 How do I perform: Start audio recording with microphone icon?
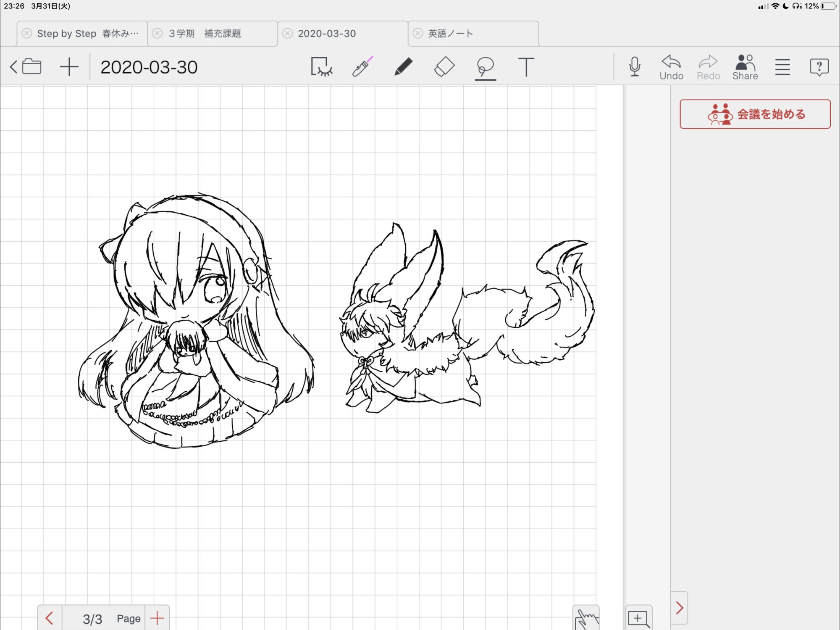point(635,67)
